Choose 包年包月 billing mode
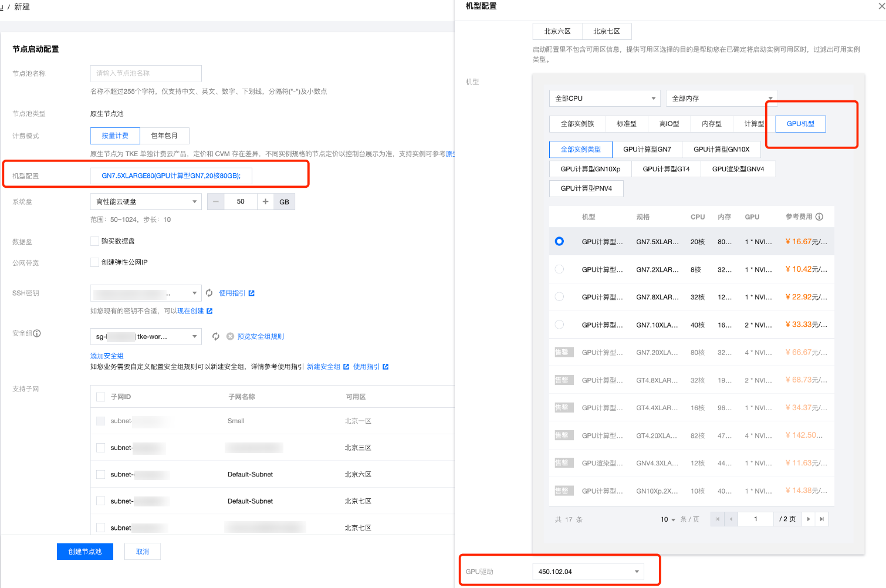Viewport: 886px width, 588px height. tap(164, 136)
